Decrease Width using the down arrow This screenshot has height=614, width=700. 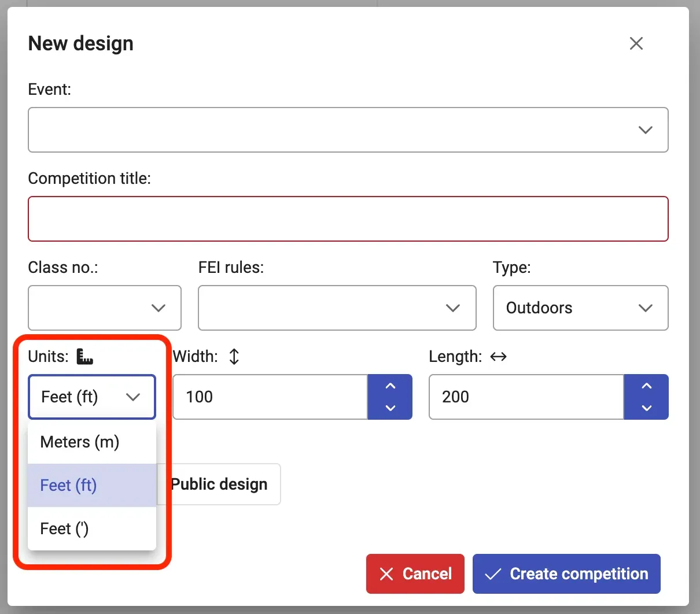pos(390,408)
